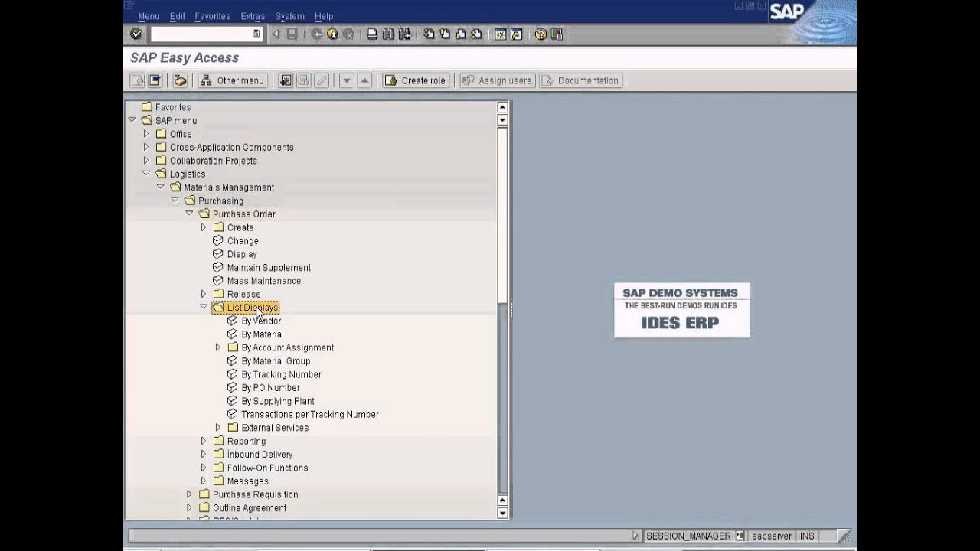Screen dimensions: 980x551
Task: Collapse the Purchase Order folder
Action: [189, 214]
